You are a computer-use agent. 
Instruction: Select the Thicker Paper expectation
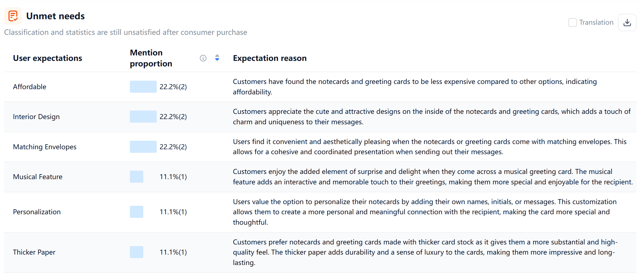pos(34,252)
